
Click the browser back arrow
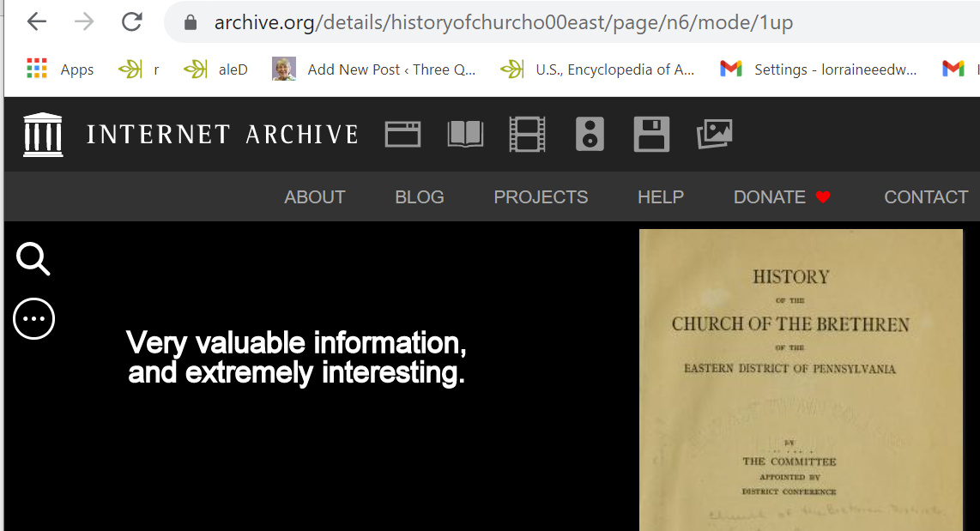[36, 22]
